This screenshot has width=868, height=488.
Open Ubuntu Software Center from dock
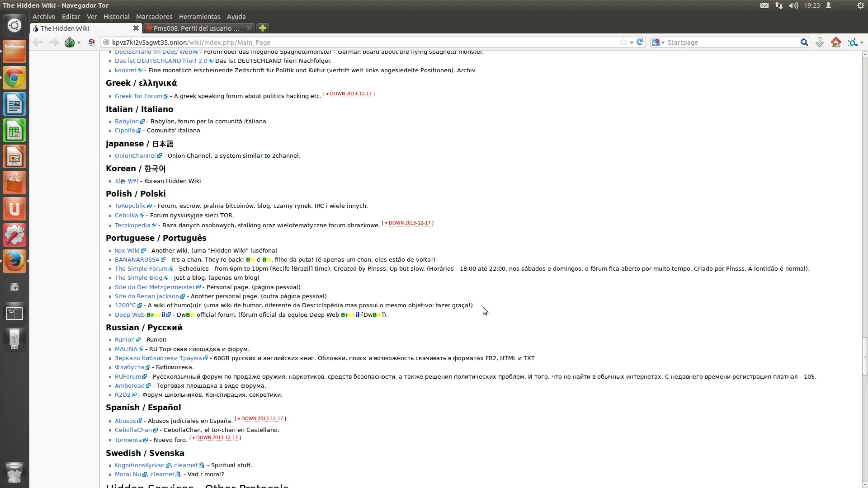click(x=14, y=183)
